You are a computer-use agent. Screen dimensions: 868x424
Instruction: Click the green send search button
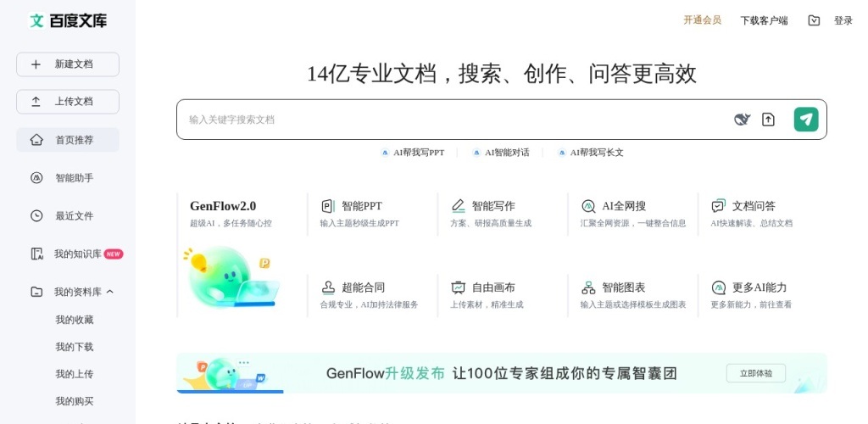[x=806, y=120]
